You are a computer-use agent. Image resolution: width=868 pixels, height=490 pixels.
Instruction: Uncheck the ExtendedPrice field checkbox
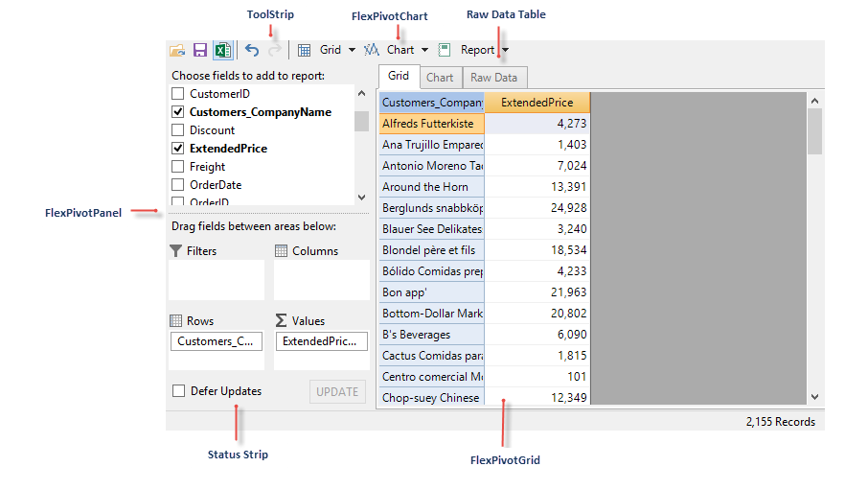(x=177, y=149)
